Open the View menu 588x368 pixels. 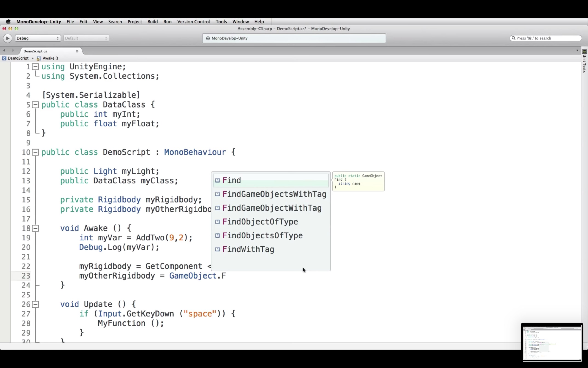98,22
